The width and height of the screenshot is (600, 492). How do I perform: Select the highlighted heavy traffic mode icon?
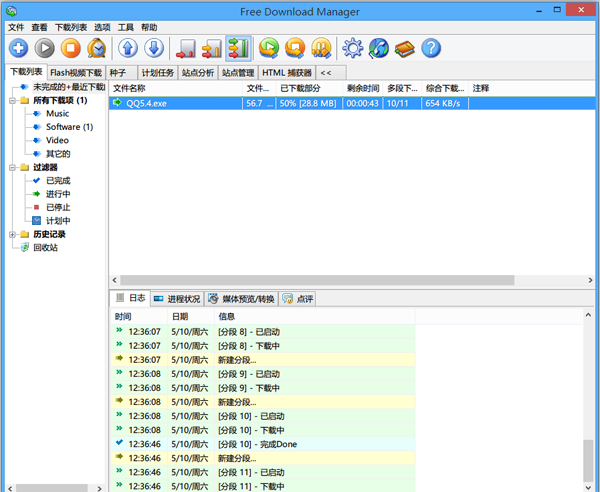click(238, 47)
